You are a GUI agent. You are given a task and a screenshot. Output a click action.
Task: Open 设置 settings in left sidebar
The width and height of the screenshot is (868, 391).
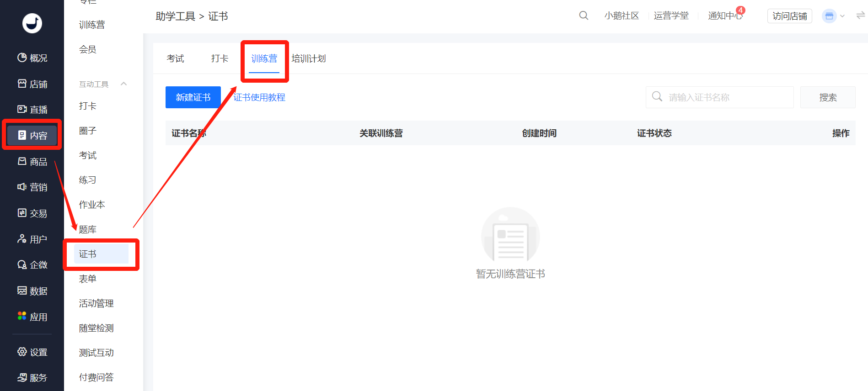click(32, 352)
